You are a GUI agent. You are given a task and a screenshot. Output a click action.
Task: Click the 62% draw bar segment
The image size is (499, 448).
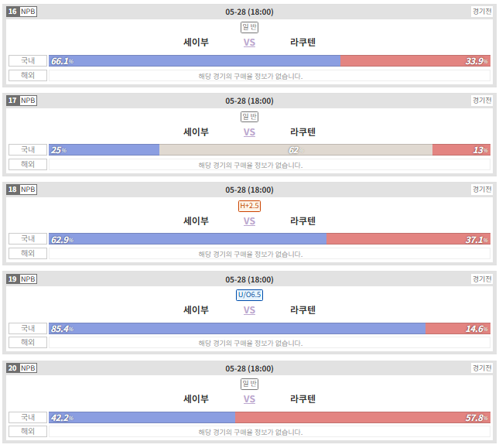click(x=296, y=150)
